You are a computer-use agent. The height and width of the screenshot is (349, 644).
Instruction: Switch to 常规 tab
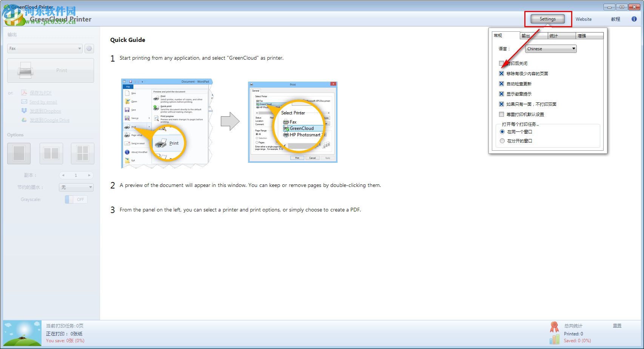pos(506,36)
